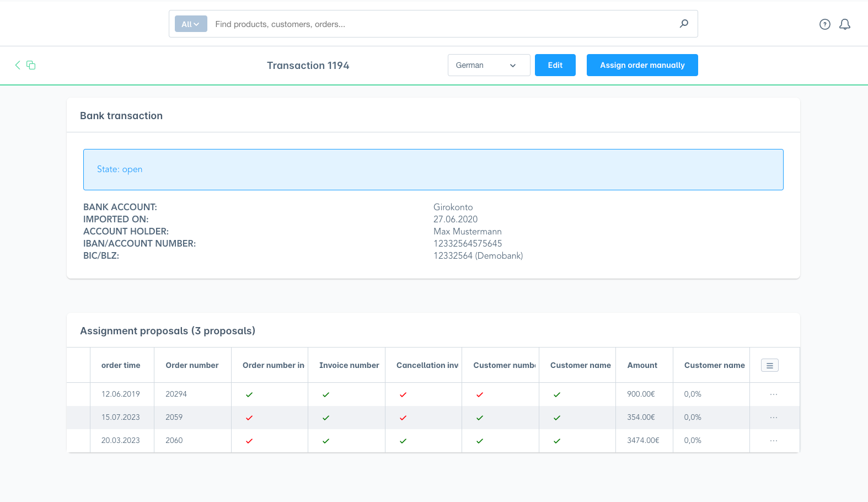Sort by order time column header
This screenshot has height=502, width=868.
point(121,365)
